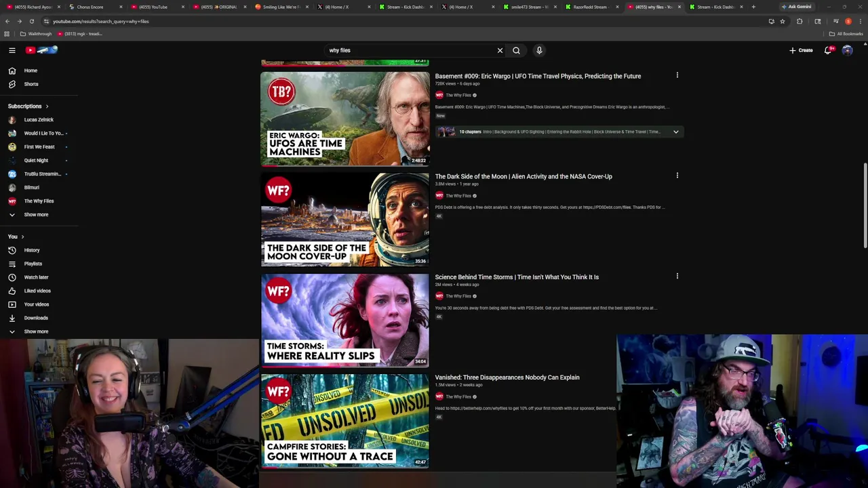
Task: Switch to Smiling Like We're tab
Action: (281, 7)
